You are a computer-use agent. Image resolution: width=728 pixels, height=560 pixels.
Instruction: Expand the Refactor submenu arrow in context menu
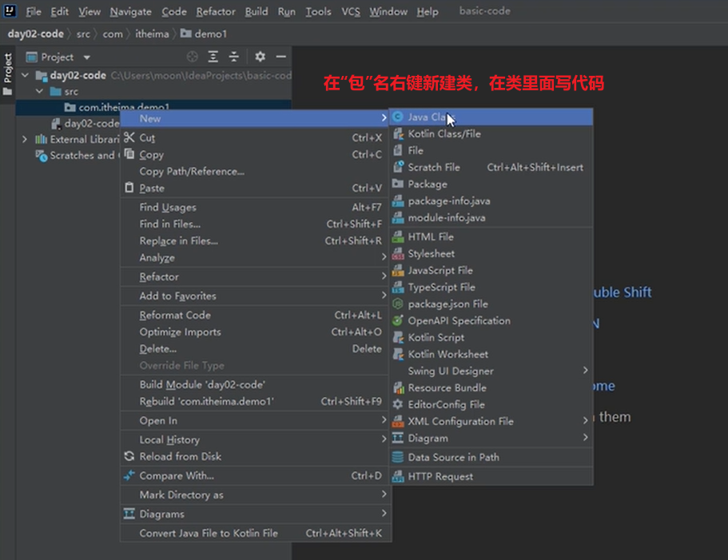point(384,276)
